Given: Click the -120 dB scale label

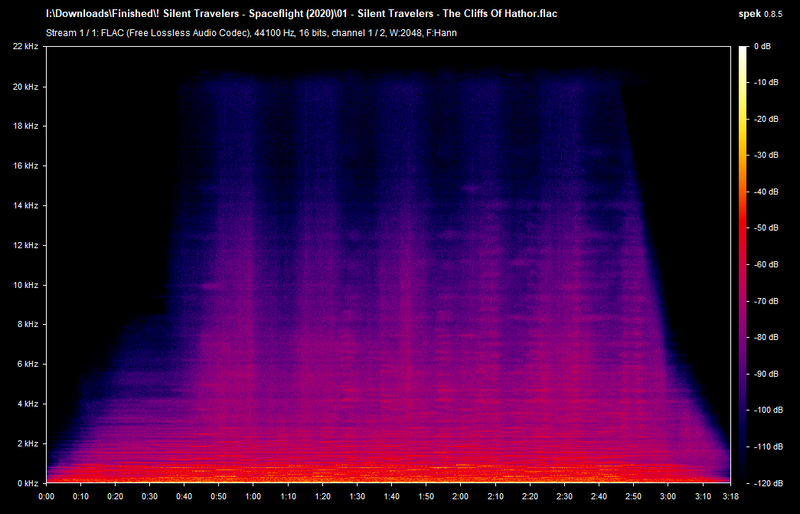Looking at the screenshot, I should (768, 483).
